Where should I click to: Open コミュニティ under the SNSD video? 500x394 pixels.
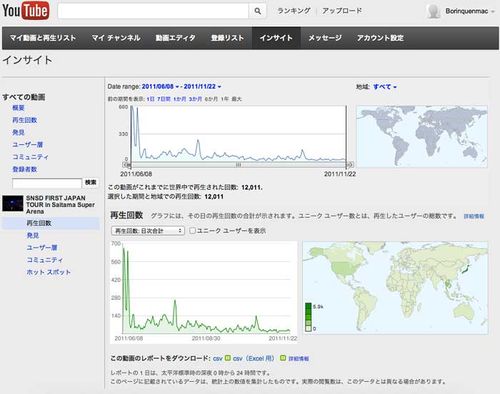pos(45,260)
